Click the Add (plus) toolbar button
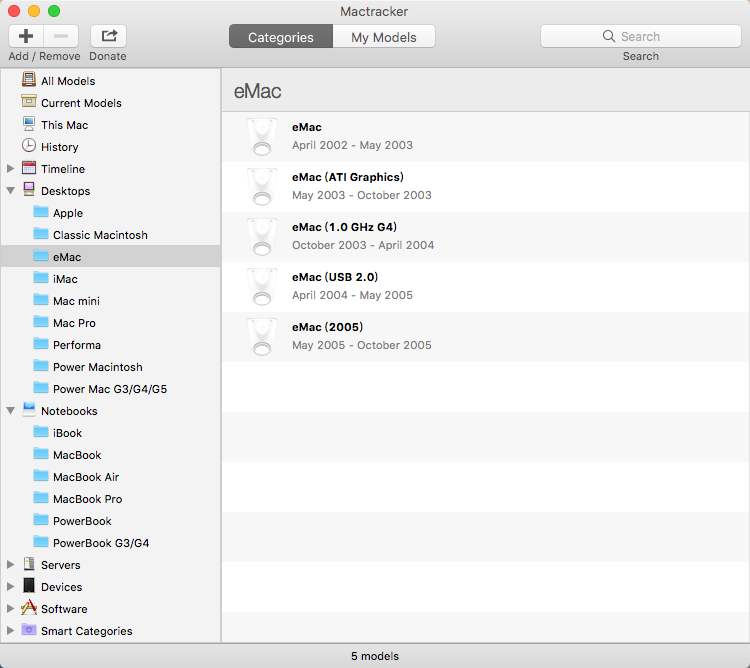 26,36
